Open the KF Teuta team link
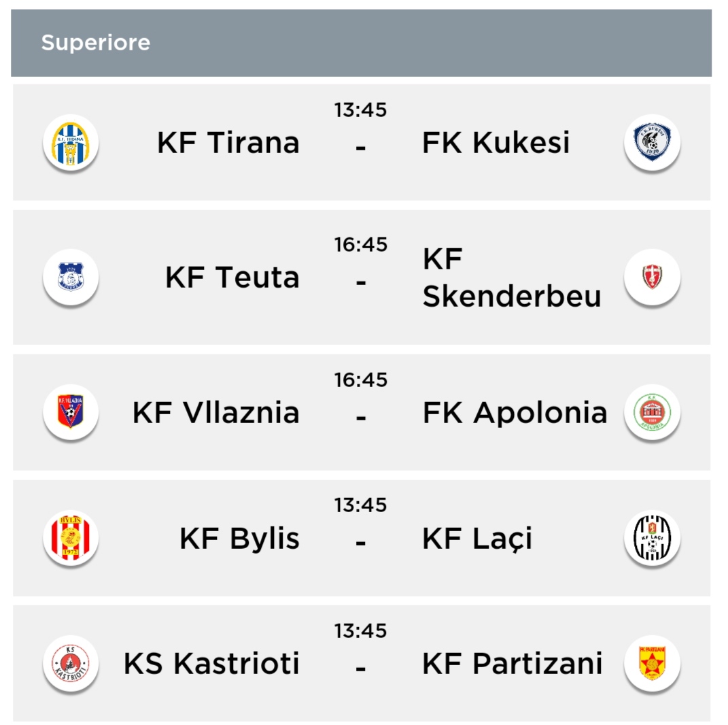Viewport: 728px width, 725px height. tap(232, 277)
